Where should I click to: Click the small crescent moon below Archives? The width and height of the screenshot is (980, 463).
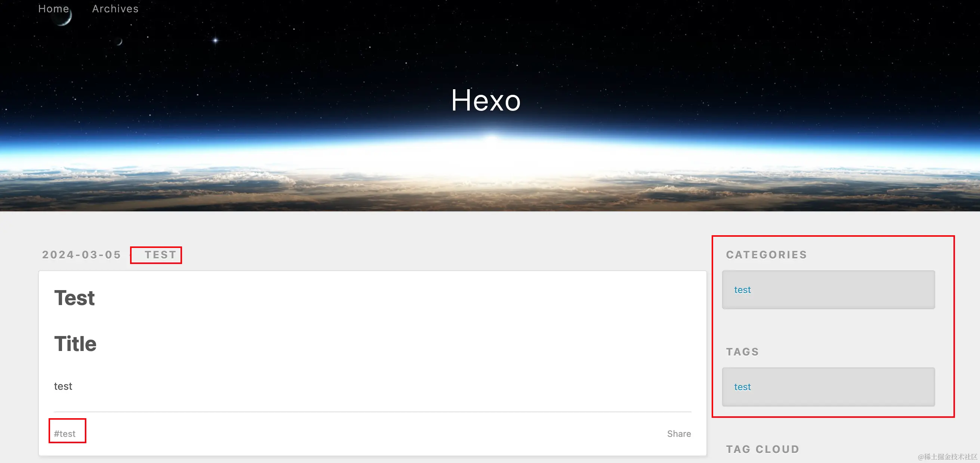tap(120, 41)
